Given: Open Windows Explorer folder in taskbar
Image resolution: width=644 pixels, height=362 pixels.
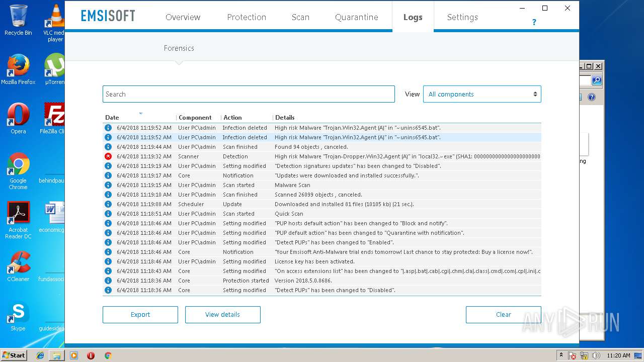Looking at the screenshot, I should coord(57,355).
